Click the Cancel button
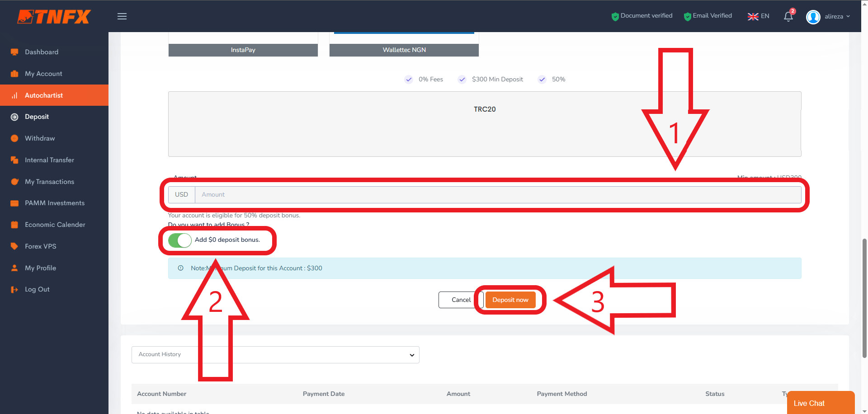 [461, 300]
